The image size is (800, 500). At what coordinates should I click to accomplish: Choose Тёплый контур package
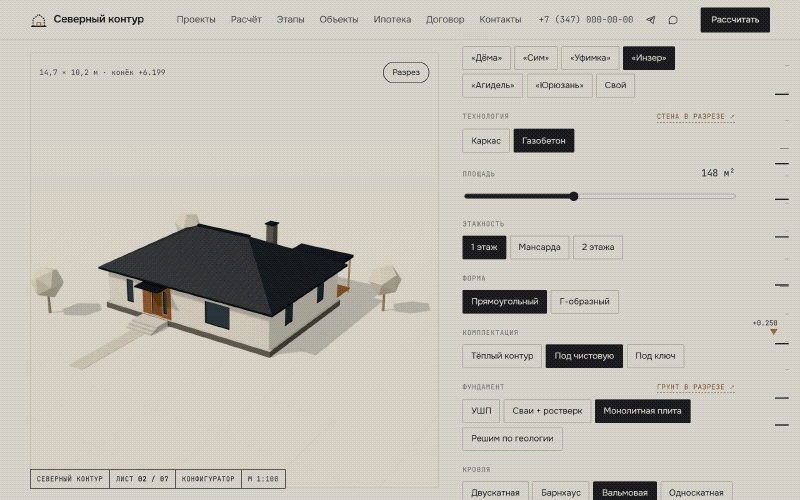(x=502, y=356)
